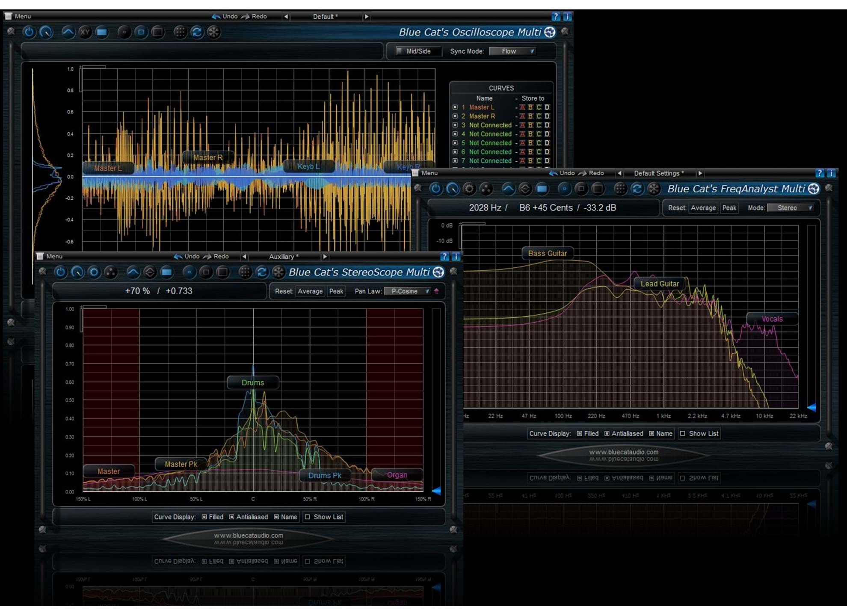Screen dimensions: 847x616
Task: Click the Oscilloscope curve display icon
Action: (x=68, y=32)
